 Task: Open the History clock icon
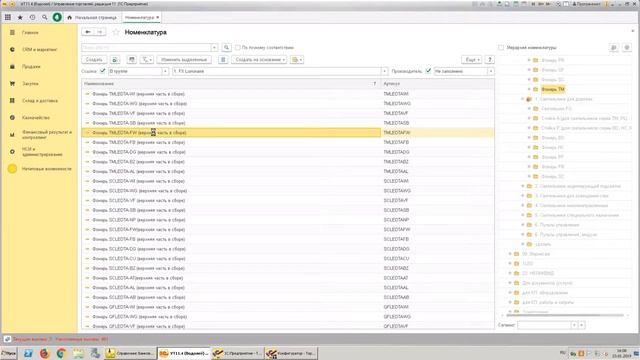32,18
